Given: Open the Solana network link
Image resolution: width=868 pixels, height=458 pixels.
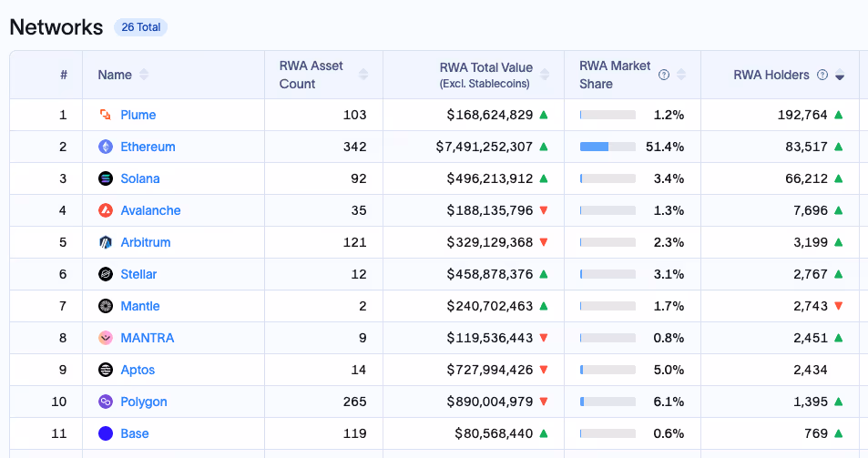Looking at the screenshot, I should pyautogui.click(x=140, y=178).
